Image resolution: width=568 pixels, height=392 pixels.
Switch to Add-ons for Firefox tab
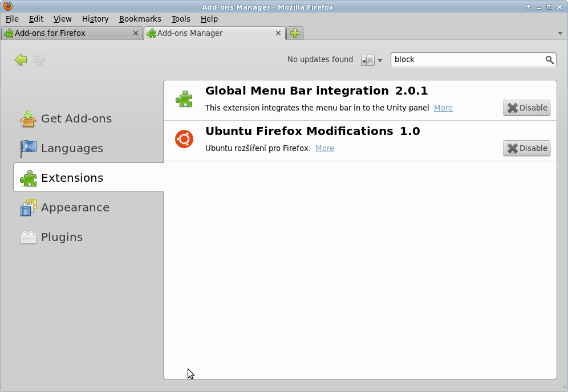pos(72,33)
